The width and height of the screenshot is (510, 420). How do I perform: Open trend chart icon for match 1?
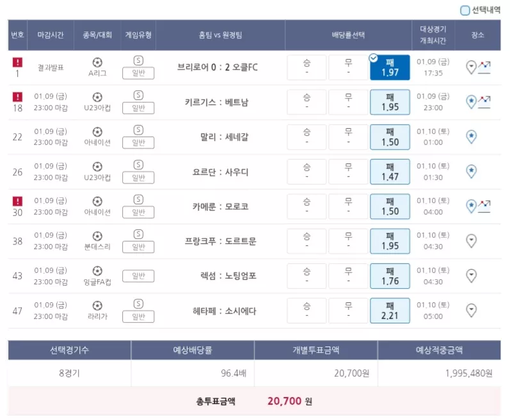pos(484,67)
